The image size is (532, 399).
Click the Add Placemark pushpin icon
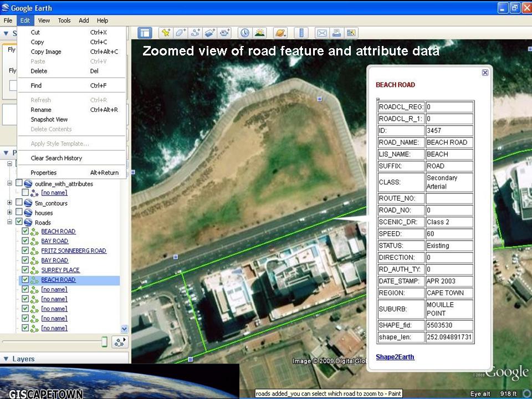(x=166, y=33)
